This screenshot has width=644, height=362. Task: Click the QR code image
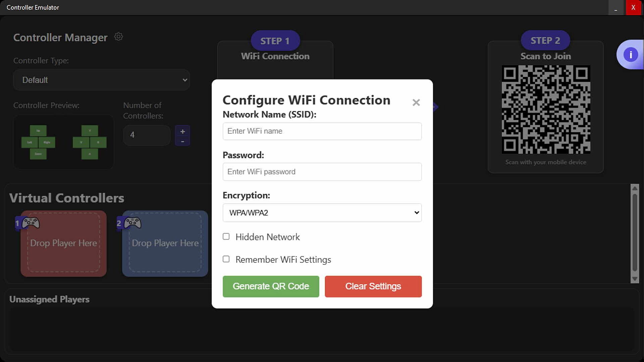(546, 110)
